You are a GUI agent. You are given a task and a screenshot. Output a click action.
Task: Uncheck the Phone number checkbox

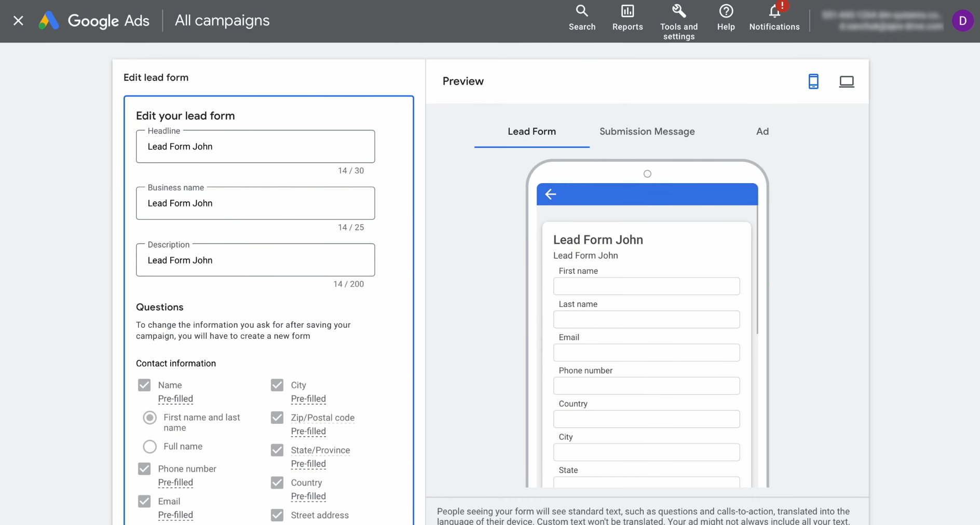click(x=144, y=469)
